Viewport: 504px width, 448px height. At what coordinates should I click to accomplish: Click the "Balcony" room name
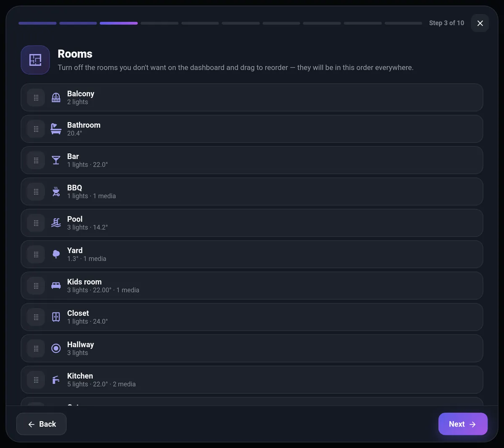click(81, 94)
